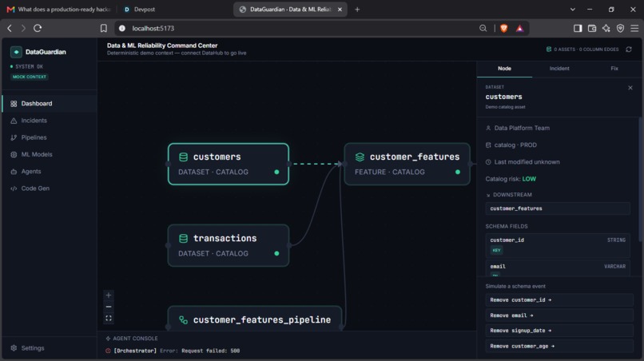Click the assets count database icon
The image size is (644, 361).
[x=549, y=50]
